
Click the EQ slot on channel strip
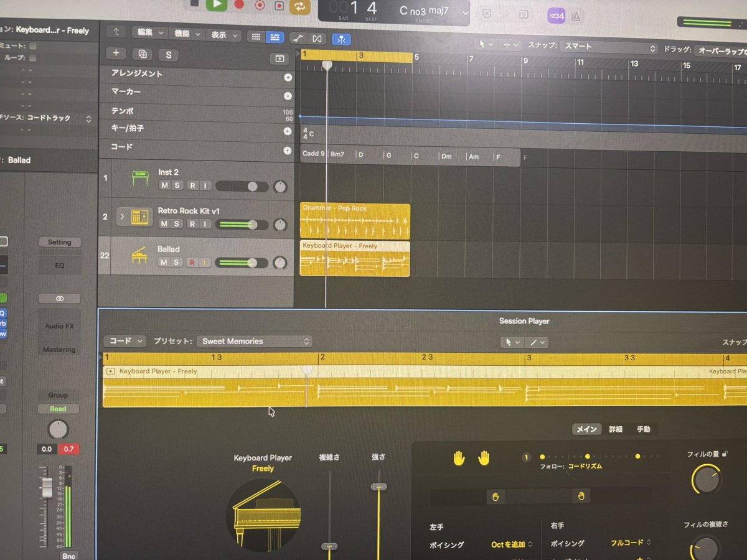[60, 265]
